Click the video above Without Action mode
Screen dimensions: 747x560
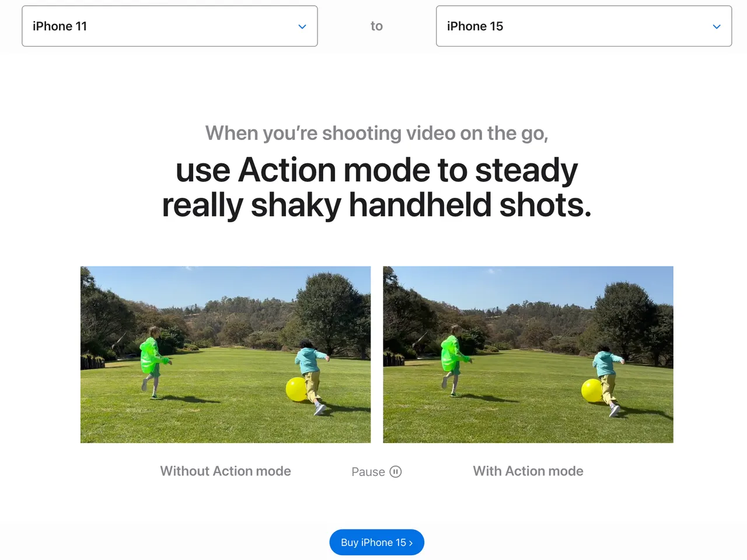point(226,355)
